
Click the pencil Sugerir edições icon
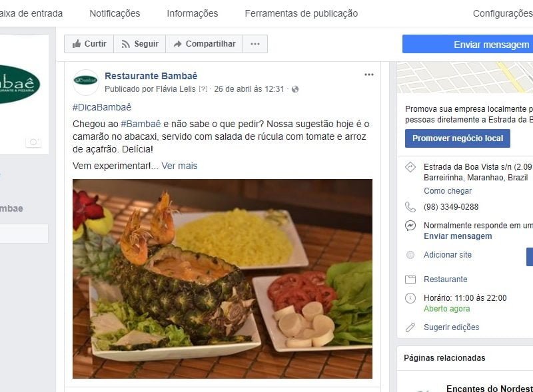click(410, 327)
